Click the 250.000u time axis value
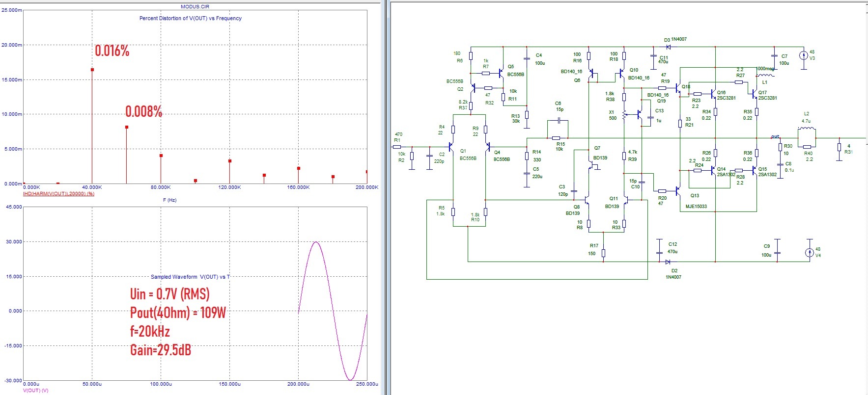Viewport: 868px width, 395px height. (367, 384)
